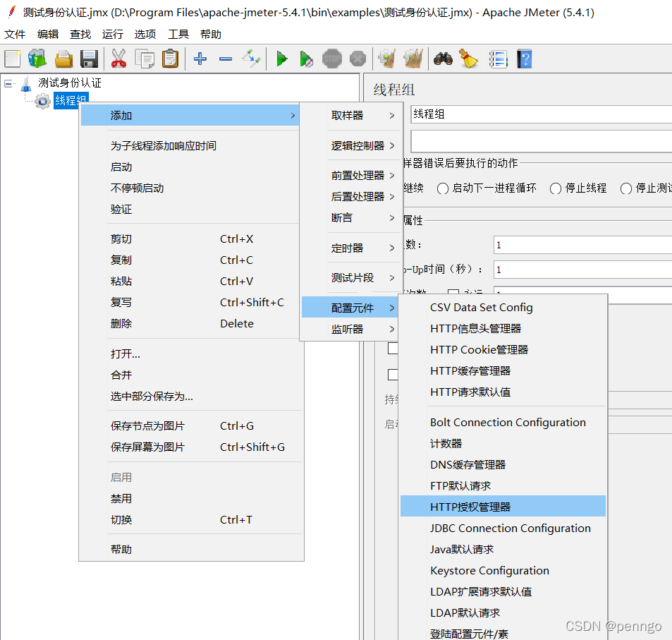Collapse the 测试身份认证 tree node

click(x=8, y=84)
